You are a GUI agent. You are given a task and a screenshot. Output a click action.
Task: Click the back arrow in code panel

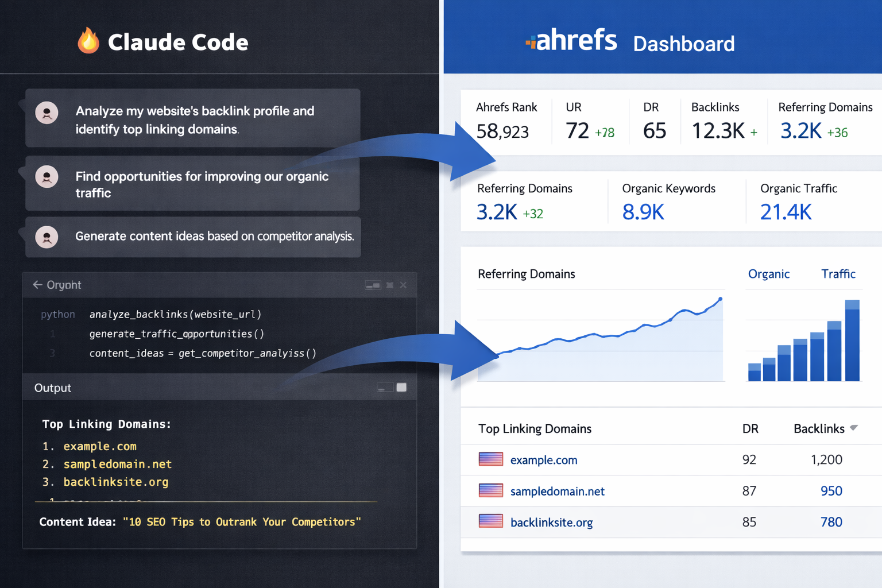(x=37, y=285)
